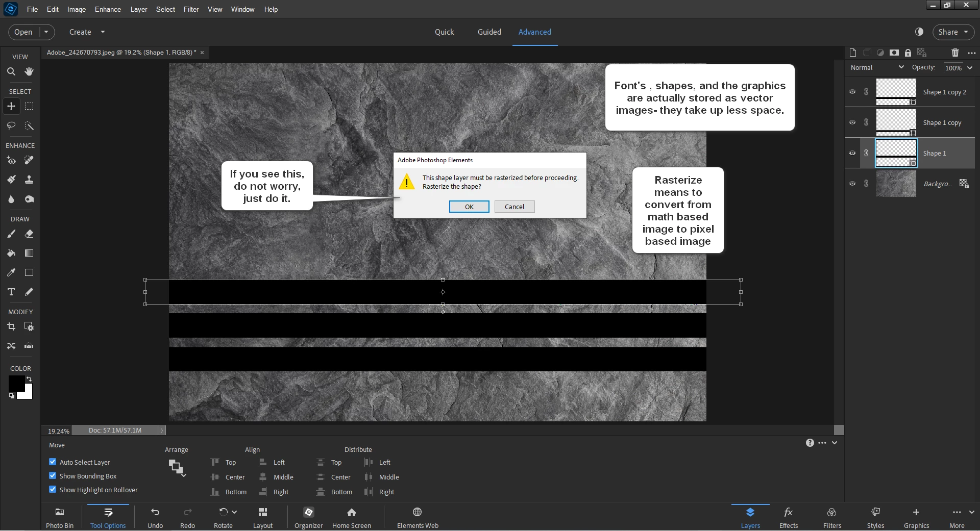Select the Quick Selection tool

click(x=29, y=125)
